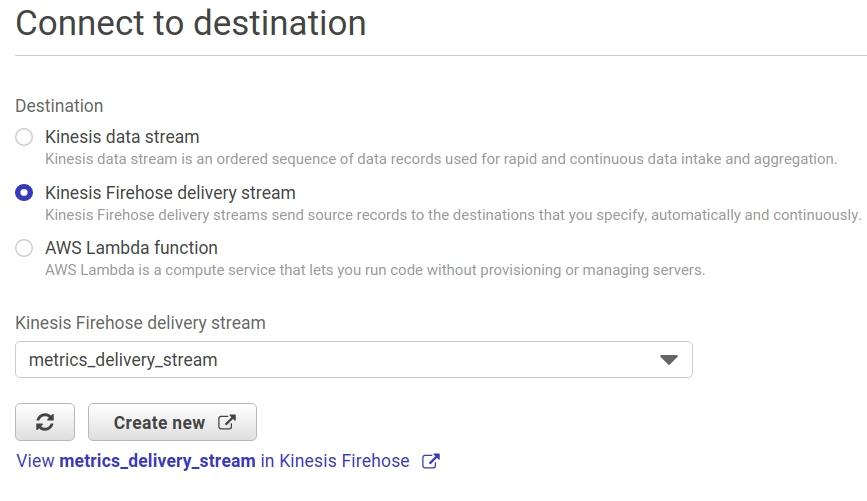Open the metrics_delivery_stream combo box

pyautogui.click(x=354, y=360)
